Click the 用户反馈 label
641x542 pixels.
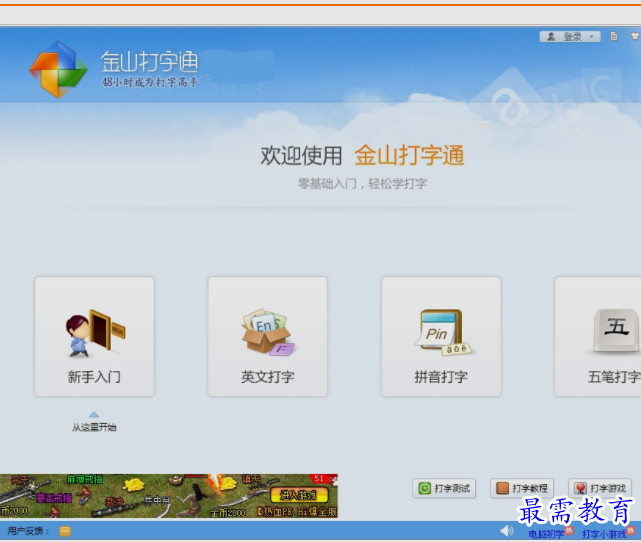point(28,531)
